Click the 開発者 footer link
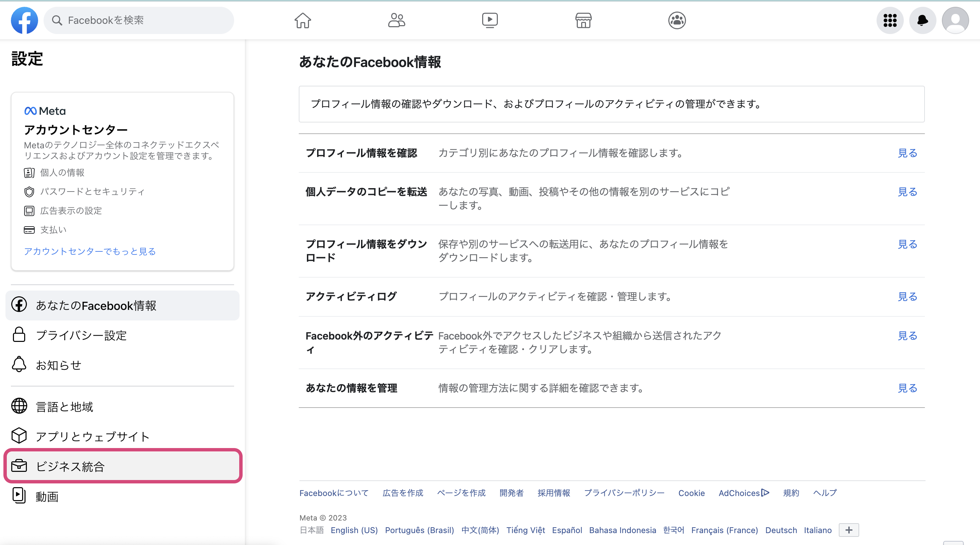The image size is (980, 545). click(x=511, y=493)
